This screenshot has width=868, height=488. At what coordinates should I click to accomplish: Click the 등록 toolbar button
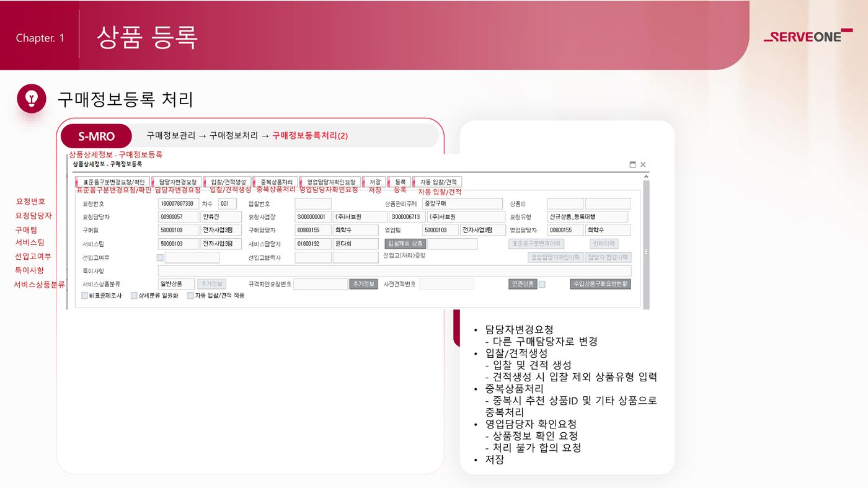coord(400,182)
